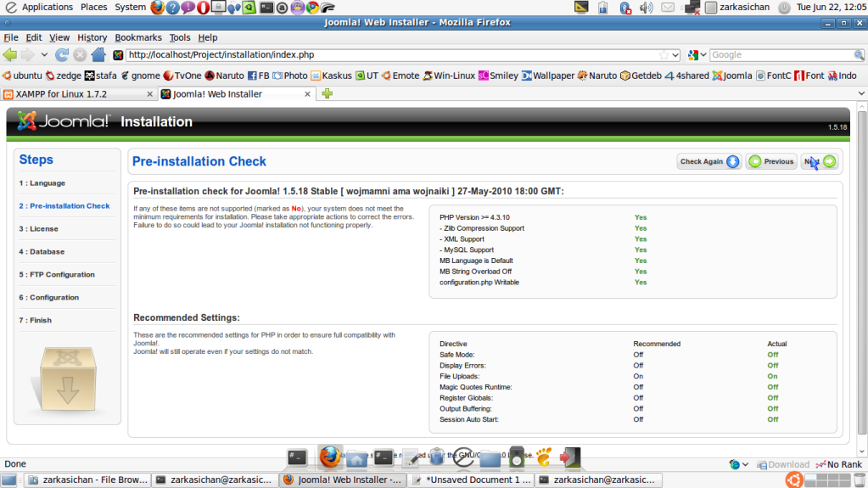The height and width of the screenshot is (488, 868).
Task: Open the Joomla bookmark
Action: [732, 76]
